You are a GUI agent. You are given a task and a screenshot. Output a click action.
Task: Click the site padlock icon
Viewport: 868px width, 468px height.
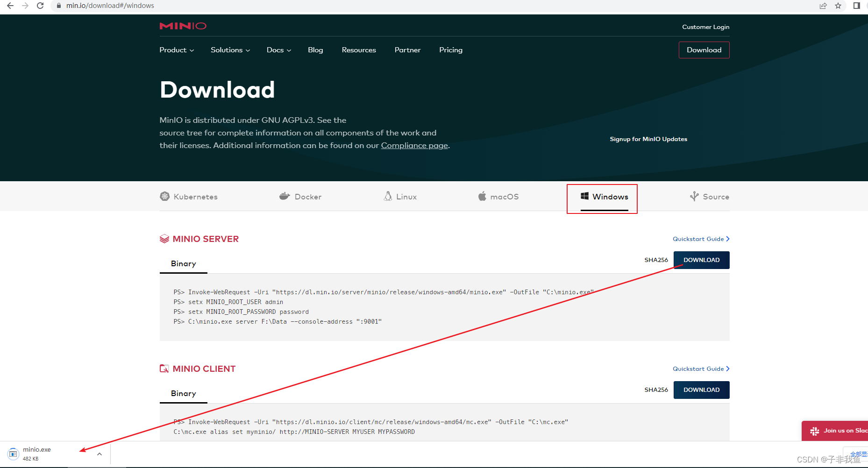click(x=59, y=6)
